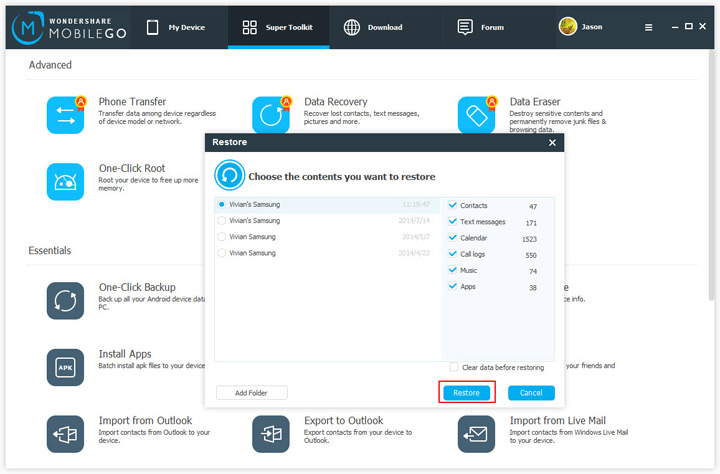Open the hamburger menu in title bar
Screen dimensions: 720x474
point(648,27)
